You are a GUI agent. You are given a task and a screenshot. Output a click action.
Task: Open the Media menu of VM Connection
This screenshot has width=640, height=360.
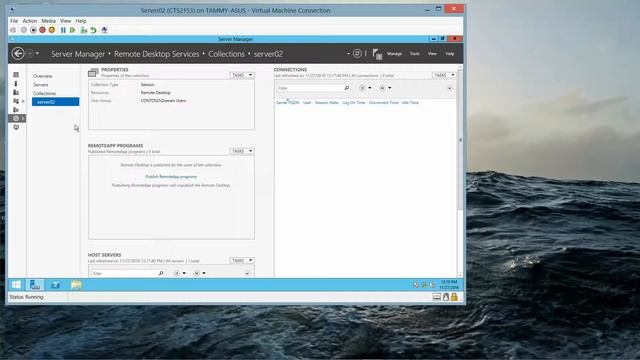(x=48, y=21)
